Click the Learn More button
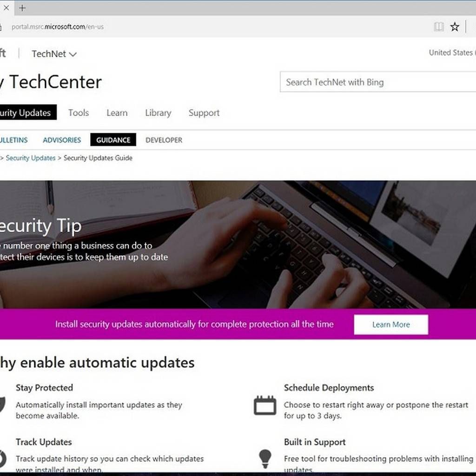The width and height of the screenshot is (476, 476). coord(391,324)
